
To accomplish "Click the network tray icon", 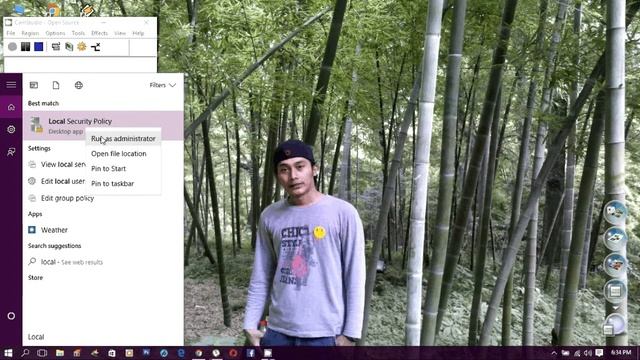I will pos(577,353).
